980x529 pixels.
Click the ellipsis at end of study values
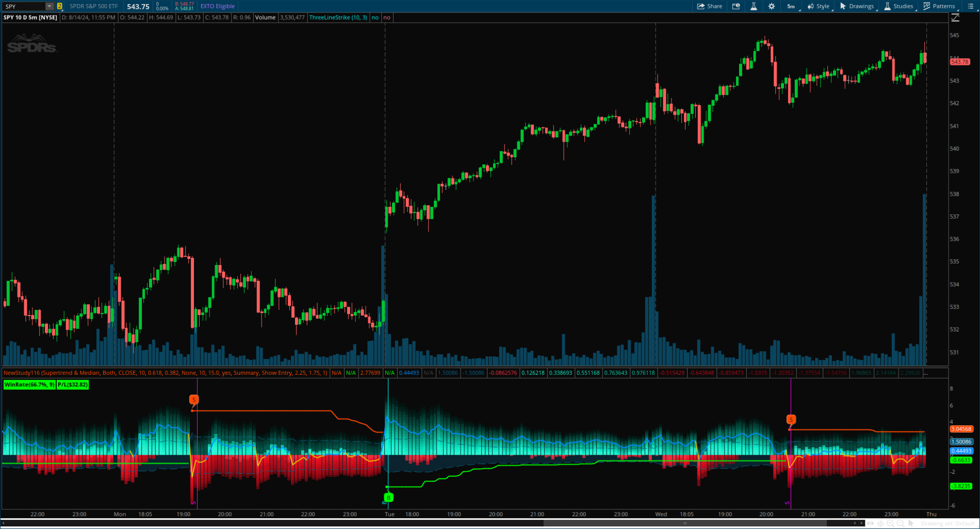pos(926,373)
